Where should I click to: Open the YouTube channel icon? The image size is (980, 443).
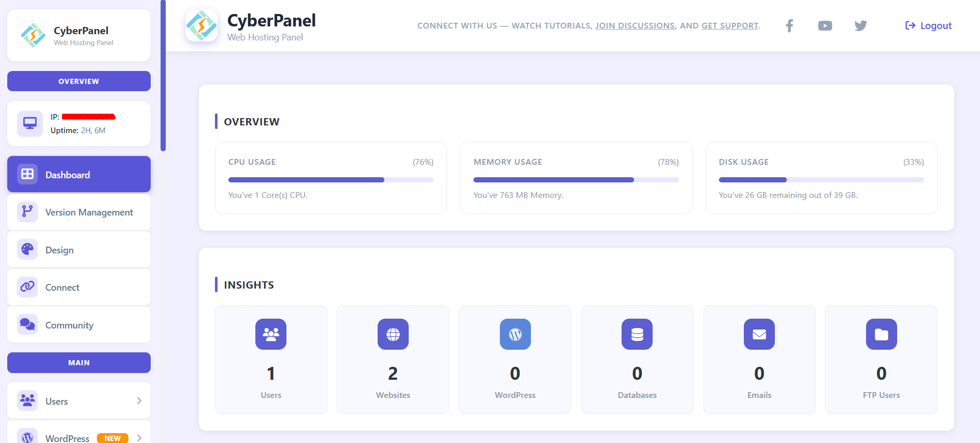(x=825, y=25)
